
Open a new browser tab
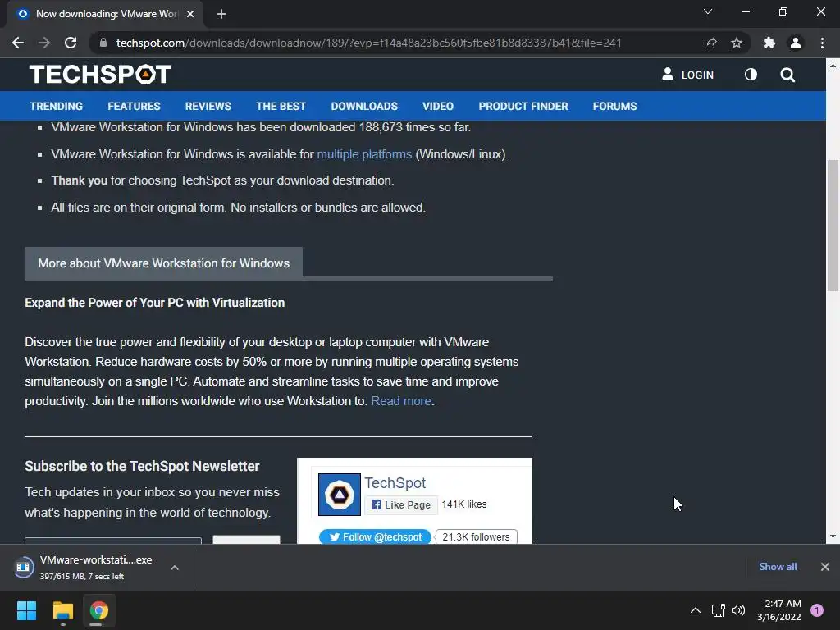pos(221,14)
